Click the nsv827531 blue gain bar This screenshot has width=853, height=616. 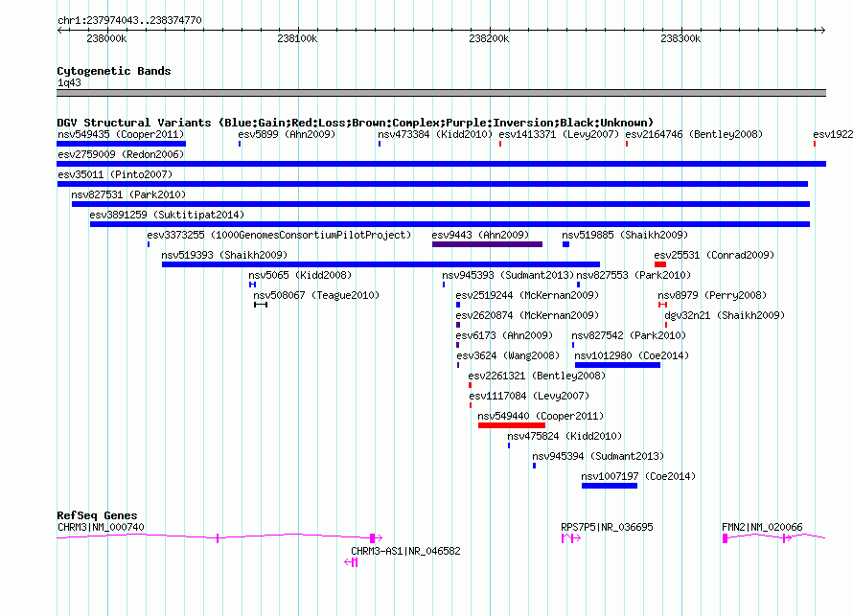[x=441, y=204]
